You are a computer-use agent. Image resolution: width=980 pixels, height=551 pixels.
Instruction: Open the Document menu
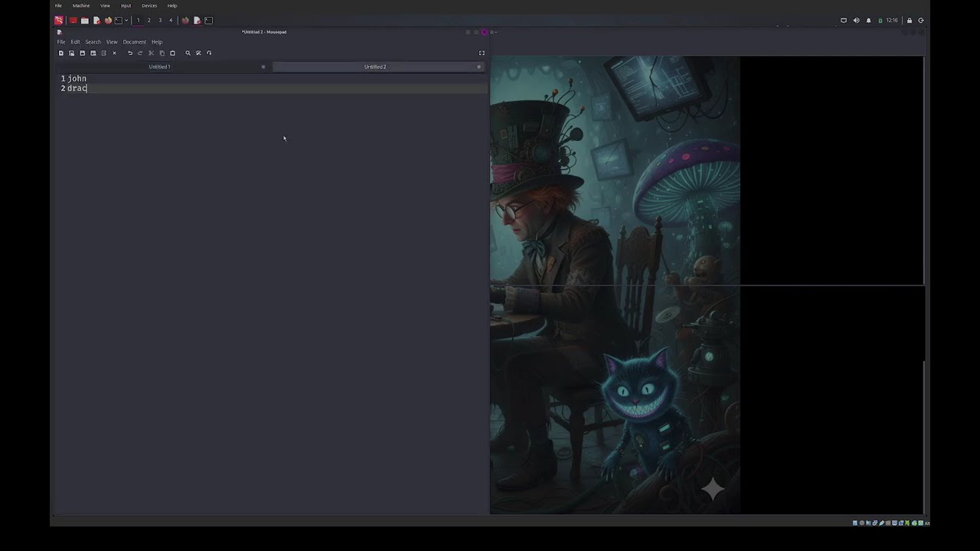[x=134, y=42]
